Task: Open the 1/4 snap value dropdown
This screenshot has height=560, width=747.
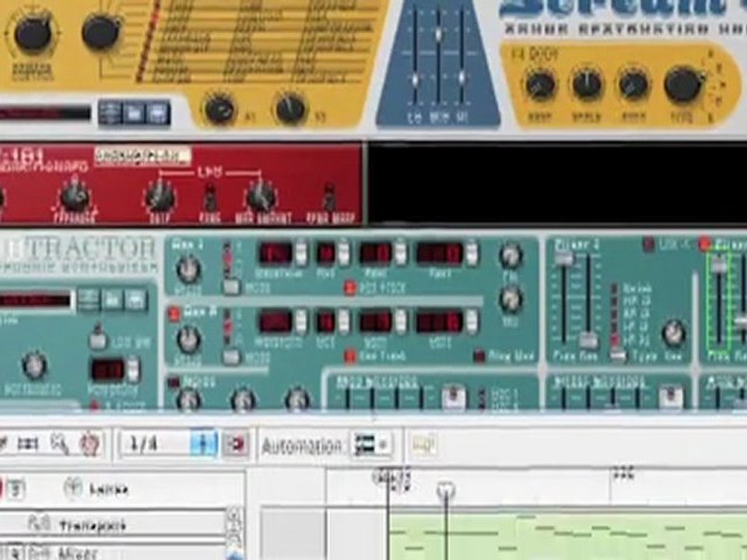Action: (204, 443)
